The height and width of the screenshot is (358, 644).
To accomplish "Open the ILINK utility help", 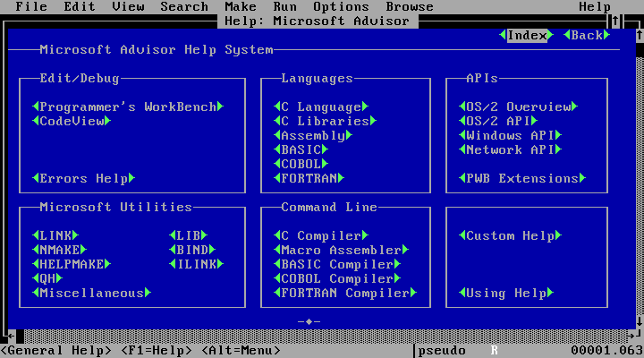I will 196,264.
